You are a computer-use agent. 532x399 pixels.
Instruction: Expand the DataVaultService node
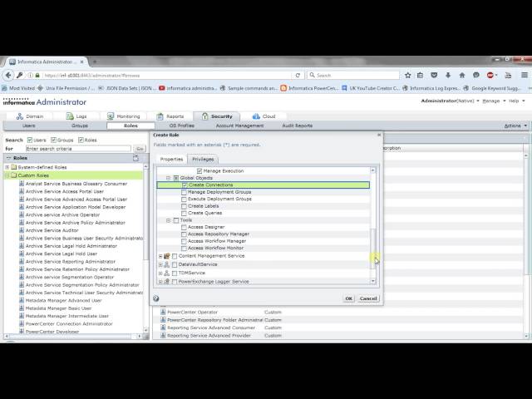pos(160,264)
